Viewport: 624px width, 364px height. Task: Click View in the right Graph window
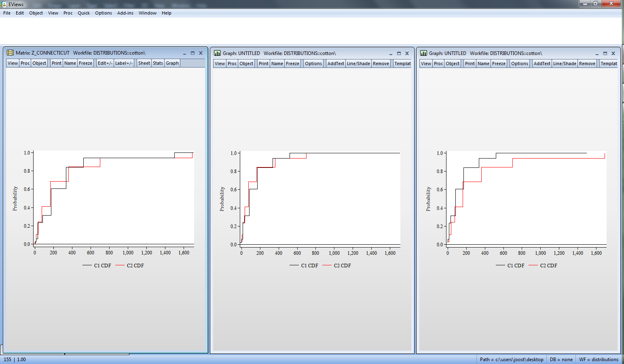pos(426,63)
